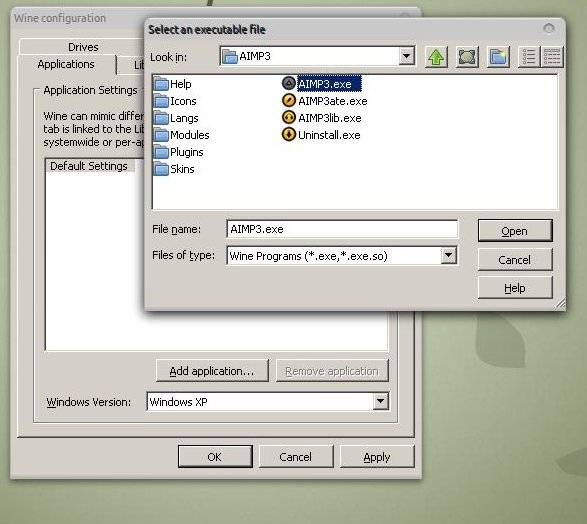Click the AIMP3ate.exe file icon
The height and width of the screenshot is (524, 587).
coord(289,100)
